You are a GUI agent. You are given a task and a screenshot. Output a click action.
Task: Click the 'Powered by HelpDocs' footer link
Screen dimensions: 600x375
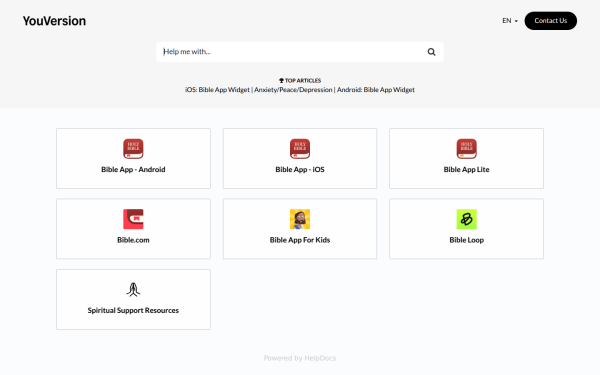300,358
